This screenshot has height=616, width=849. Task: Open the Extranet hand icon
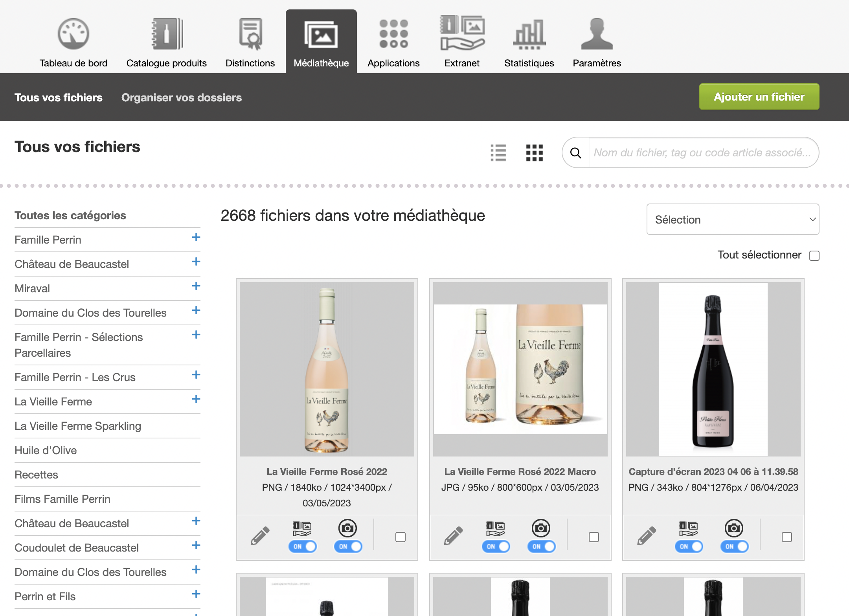pos(462,33)
